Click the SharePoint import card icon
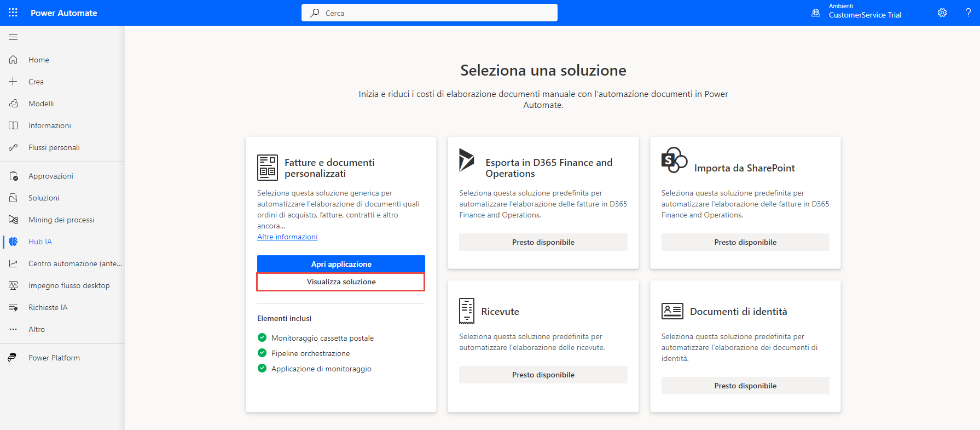Screen dimensions: 980x430 [x=674, y=160]
